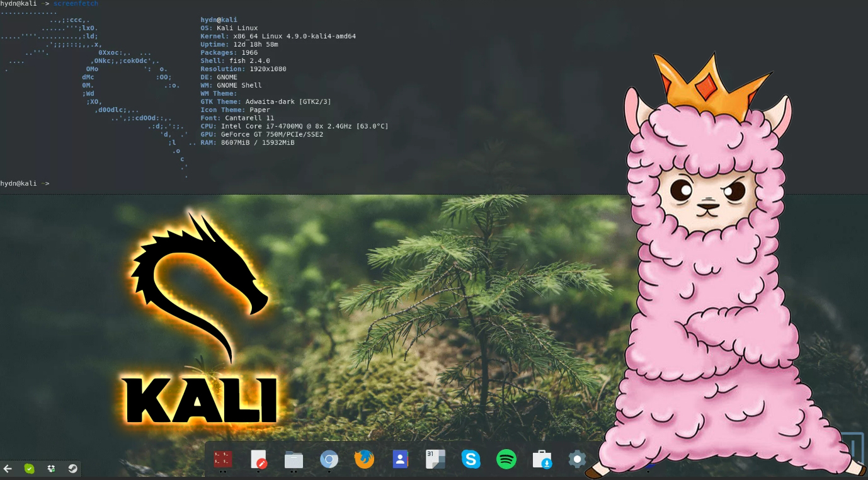Click the 'WM: GNOME Shell' line
The image size is (868, 480).
pyautogui.click(x=231, y=86)
